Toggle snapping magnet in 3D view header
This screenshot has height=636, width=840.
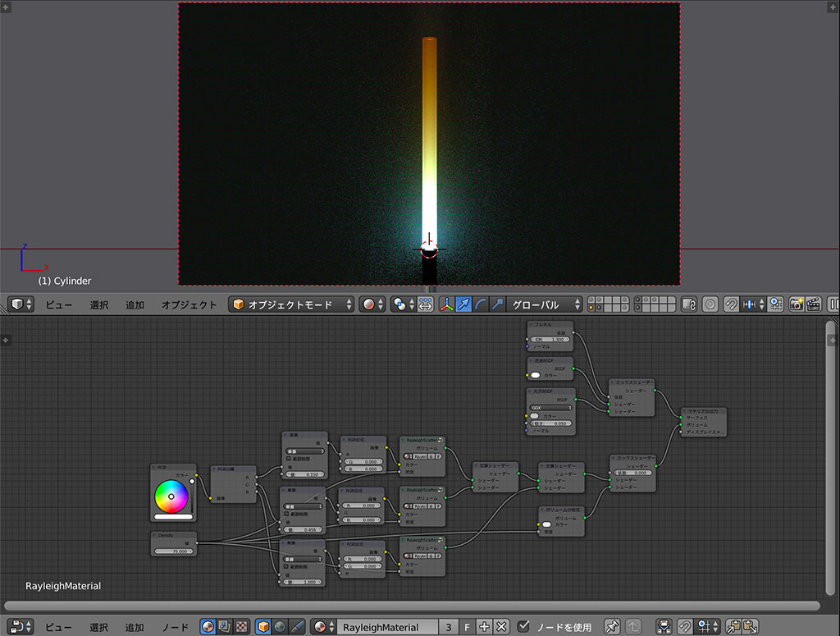pos(731,304)
